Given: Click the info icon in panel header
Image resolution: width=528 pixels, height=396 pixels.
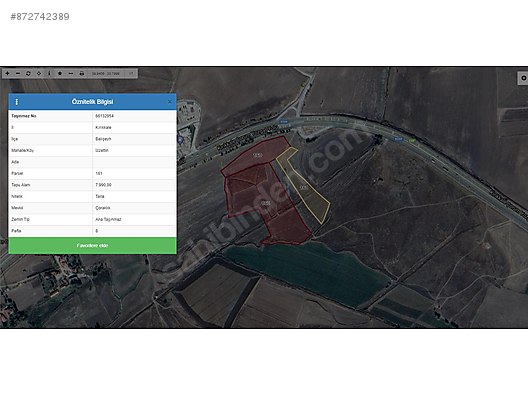Looking at the screenshot, I should tap(16, 102).
